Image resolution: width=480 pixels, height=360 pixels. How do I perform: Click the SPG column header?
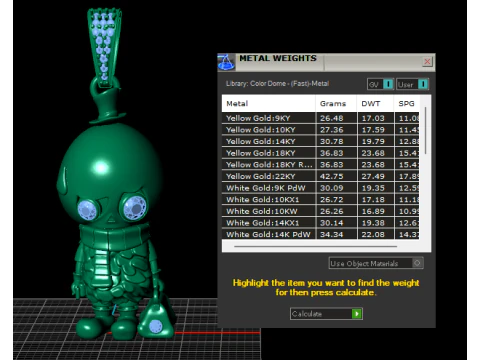(x=406, y=104)
